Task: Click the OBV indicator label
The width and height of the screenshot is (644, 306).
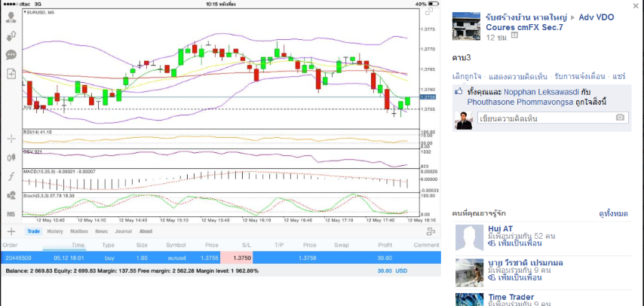Action: [32, 151]
